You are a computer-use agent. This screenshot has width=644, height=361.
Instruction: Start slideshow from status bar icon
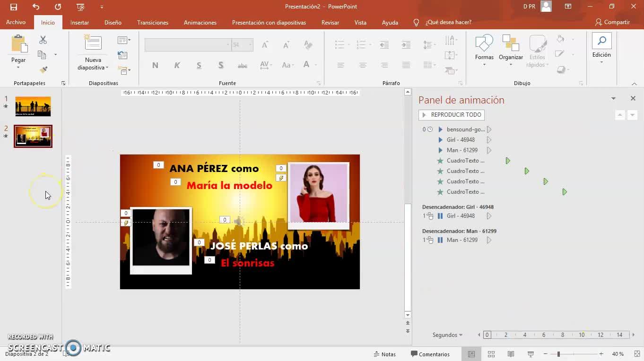click(531, 354)
